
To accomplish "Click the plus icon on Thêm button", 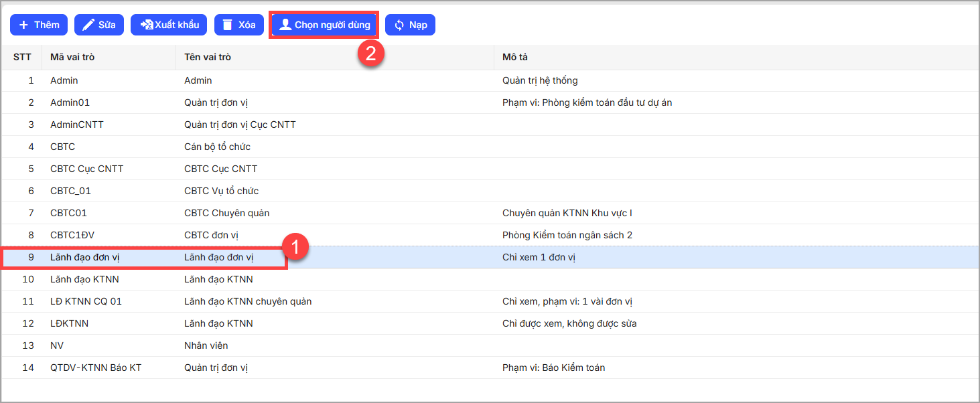I will (23, 25).
